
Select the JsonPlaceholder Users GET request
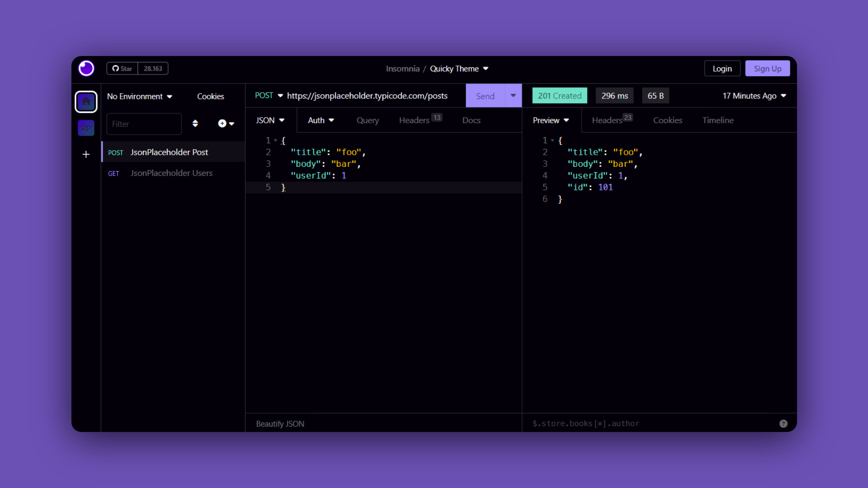[x=171, y=173]
